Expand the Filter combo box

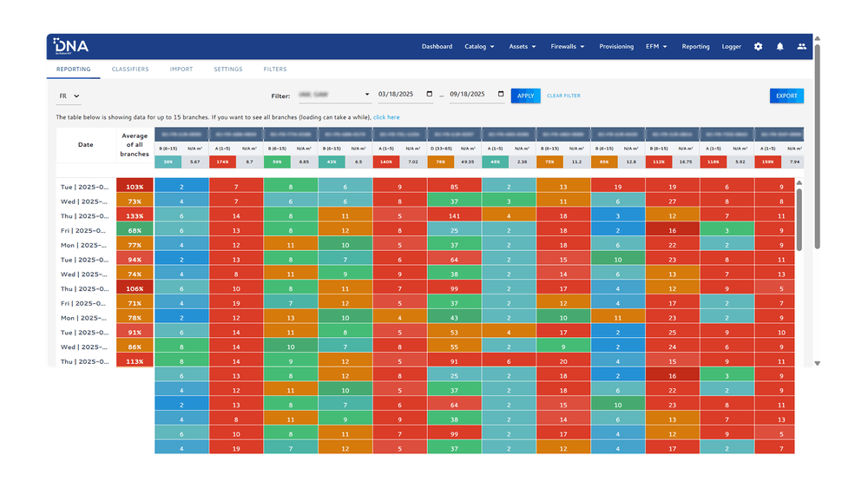pos(333,95)
